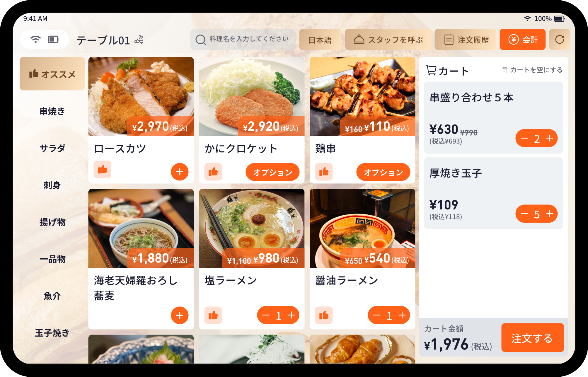Click the magnifier search icon
Image resolution: width=588 pixels, height=377 pixels.
coord(201,40)
